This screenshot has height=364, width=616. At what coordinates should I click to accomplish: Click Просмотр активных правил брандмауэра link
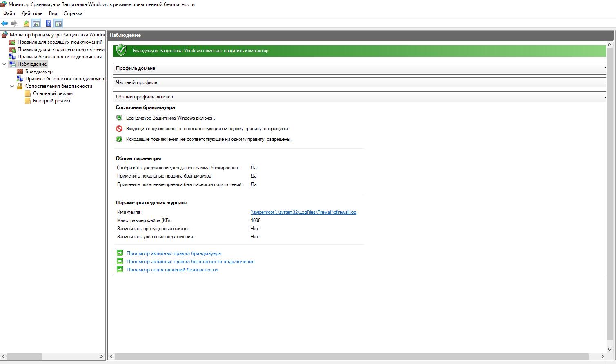(x=173, y=253)
